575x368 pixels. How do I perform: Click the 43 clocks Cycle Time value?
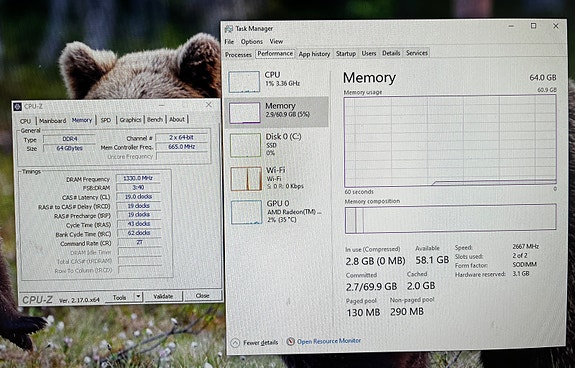[139, 224]
